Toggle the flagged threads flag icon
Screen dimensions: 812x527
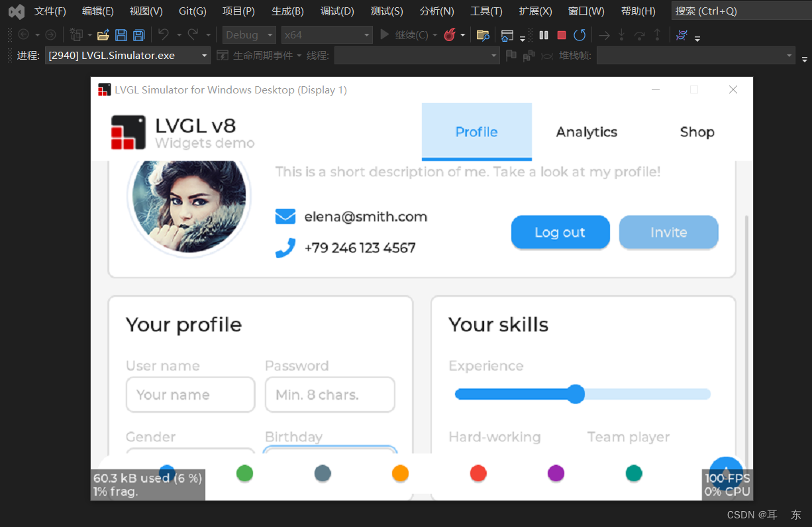tap(511, 56)
